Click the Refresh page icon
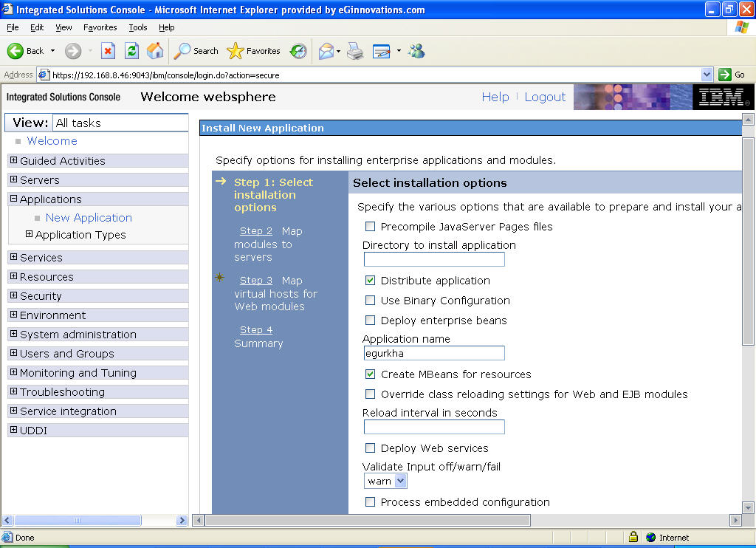 coord(131,51)
